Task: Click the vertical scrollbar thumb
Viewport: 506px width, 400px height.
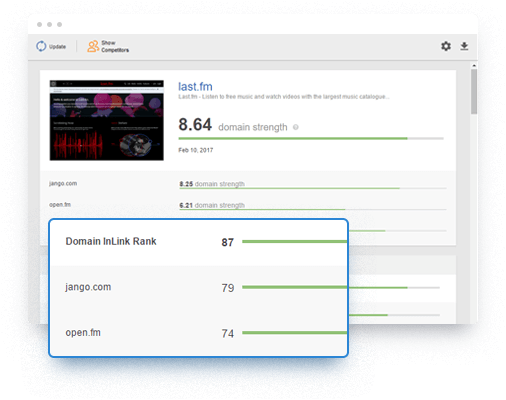Action: [x=474, y=92]
